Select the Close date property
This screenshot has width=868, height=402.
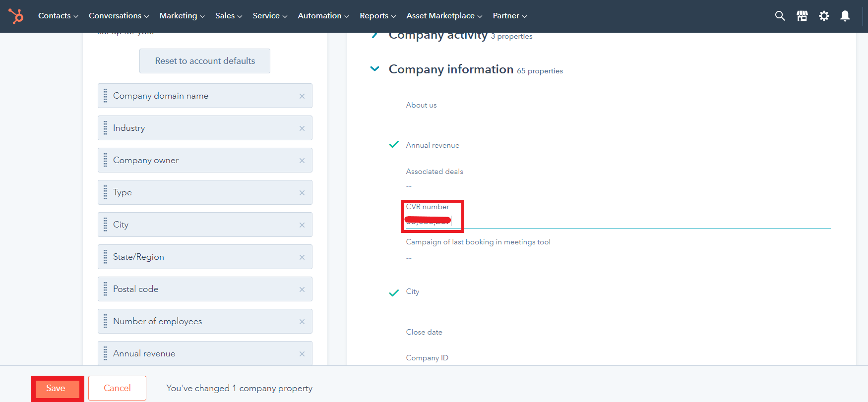tap(424, 332)
